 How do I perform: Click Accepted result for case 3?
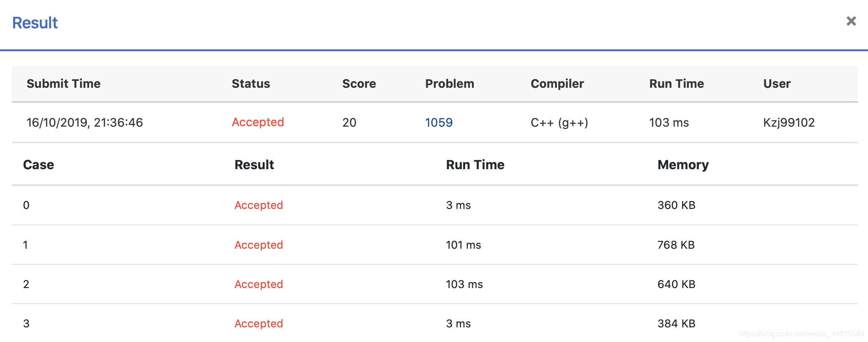[259, 324]
